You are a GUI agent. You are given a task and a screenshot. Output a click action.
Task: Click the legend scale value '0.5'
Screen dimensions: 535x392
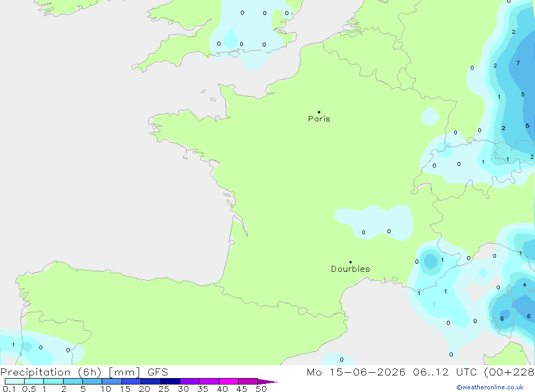pos(29,389)
